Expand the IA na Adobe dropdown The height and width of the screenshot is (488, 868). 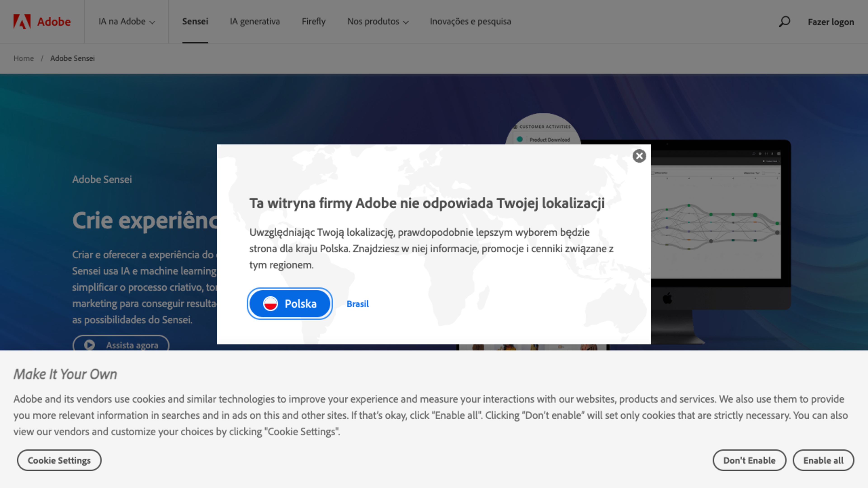click(x=126, y=21)
